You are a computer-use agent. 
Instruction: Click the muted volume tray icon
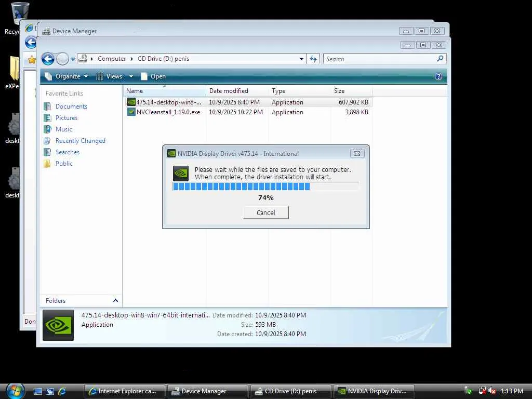pyautogui.click(x=492, y=391)
